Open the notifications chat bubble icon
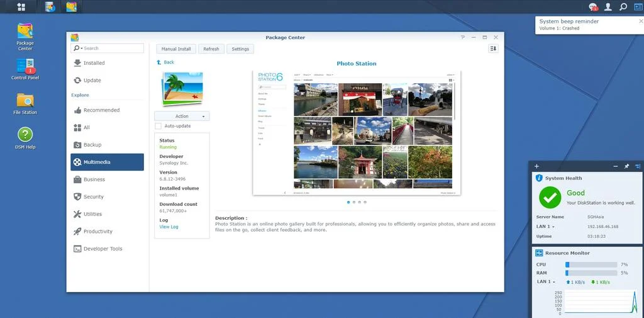Image resolution: width=644 pixels, height=318 pixels. [x=592, y=6]
